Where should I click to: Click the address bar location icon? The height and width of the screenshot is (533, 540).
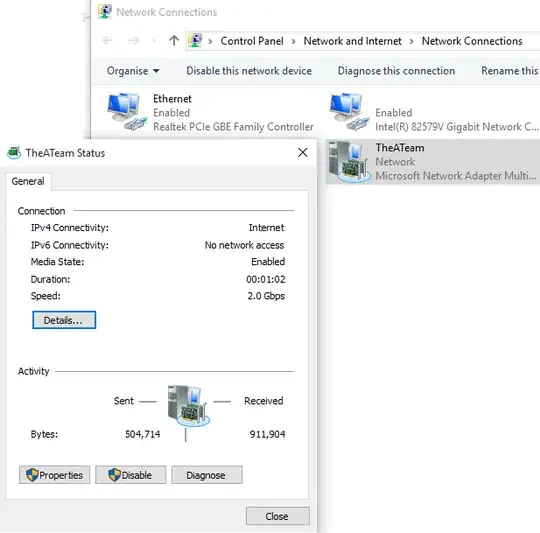click(195, 41)
